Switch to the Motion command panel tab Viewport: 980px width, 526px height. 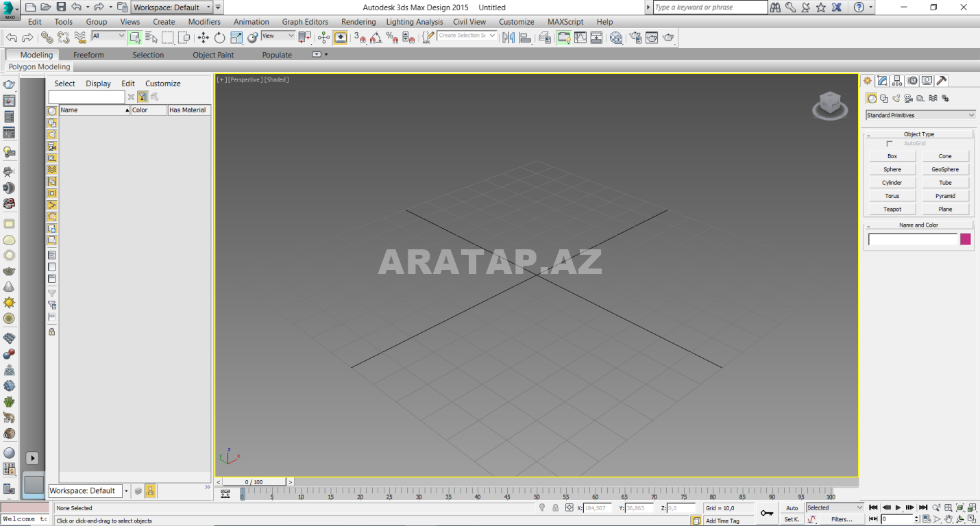[x=912, y=81]
